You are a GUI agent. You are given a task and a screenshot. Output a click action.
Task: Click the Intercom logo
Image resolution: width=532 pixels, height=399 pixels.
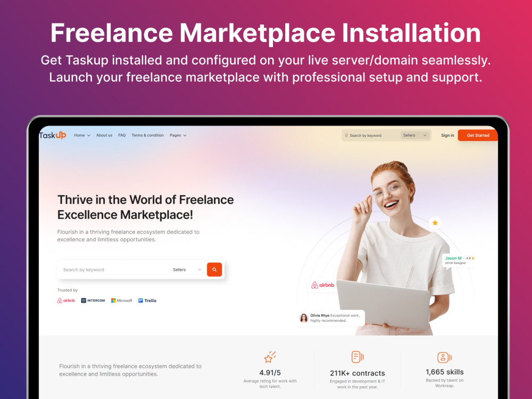[93, 301]
